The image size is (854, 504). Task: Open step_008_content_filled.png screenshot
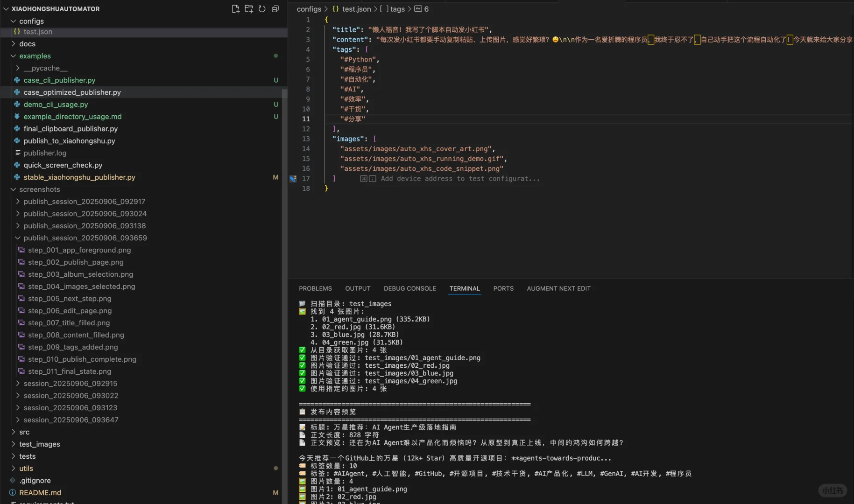tap(76, 335)
